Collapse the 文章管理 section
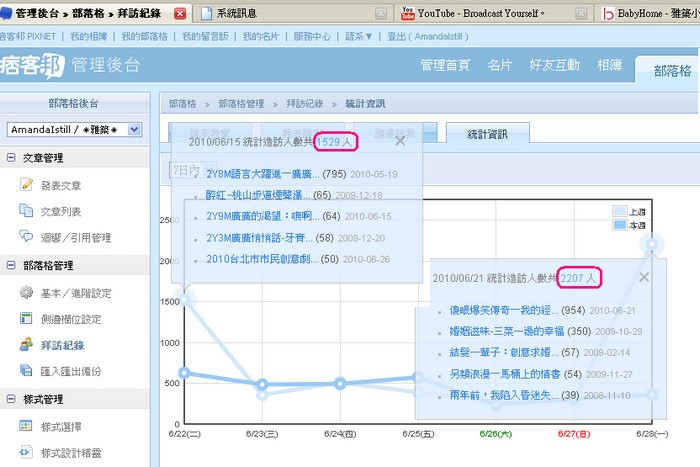The width and height of the screenshot is (700, 467). 11,157
